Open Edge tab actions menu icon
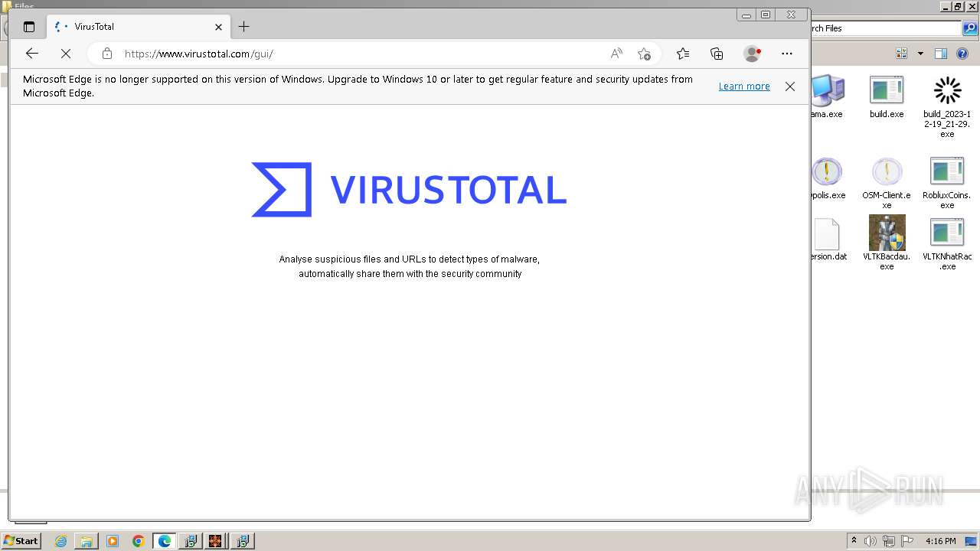Image resolution: width=980 pixels, height=551 pixels. [29, 27]
